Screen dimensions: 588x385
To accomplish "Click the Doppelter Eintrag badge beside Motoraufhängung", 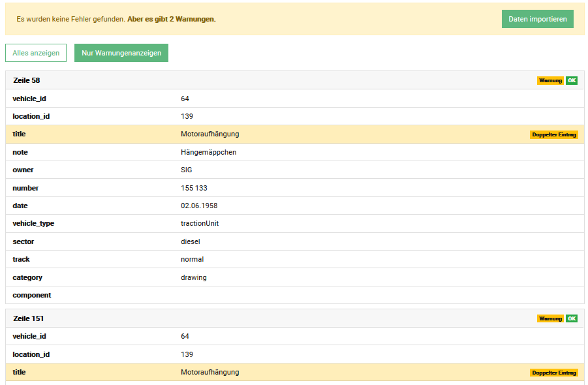I will pos(554,134).
